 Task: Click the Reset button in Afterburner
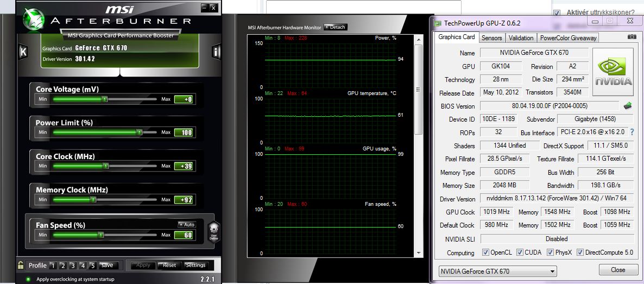[x=169, y=265]
